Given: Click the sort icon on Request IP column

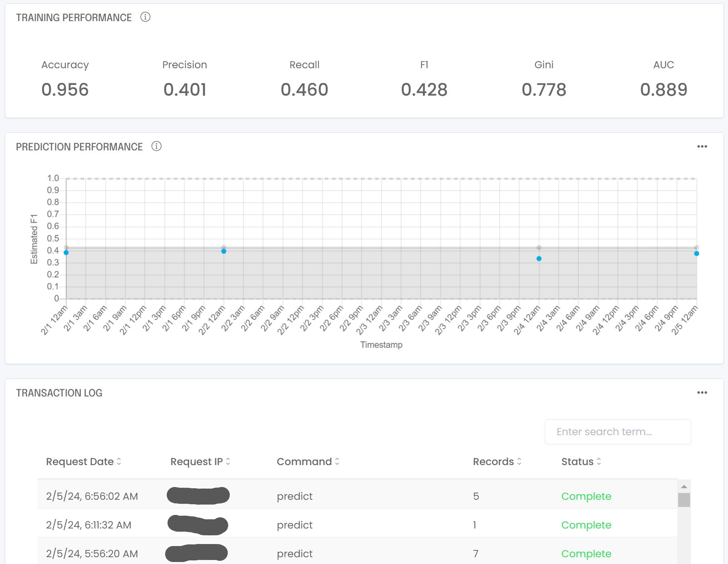Looking at the screenshot, I should [228, 461].
